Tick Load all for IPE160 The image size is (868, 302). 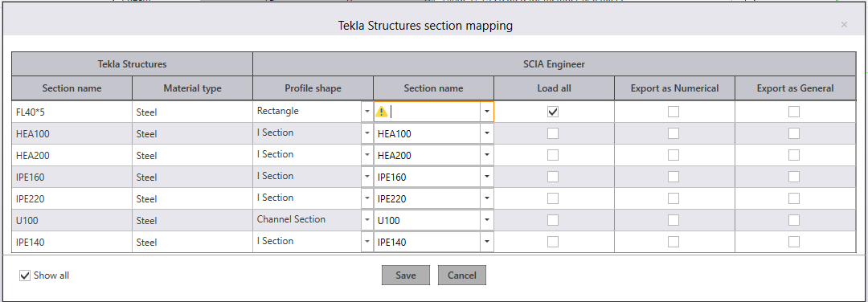(553, 177)
